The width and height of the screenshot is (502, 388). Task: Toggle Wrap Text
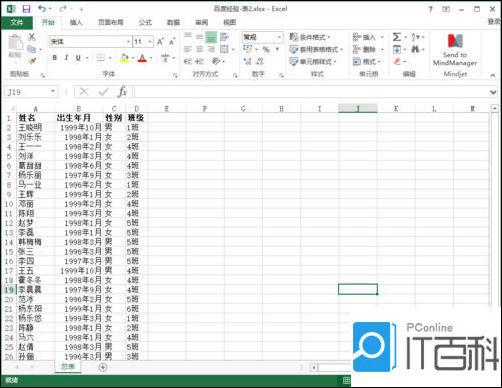224,37
